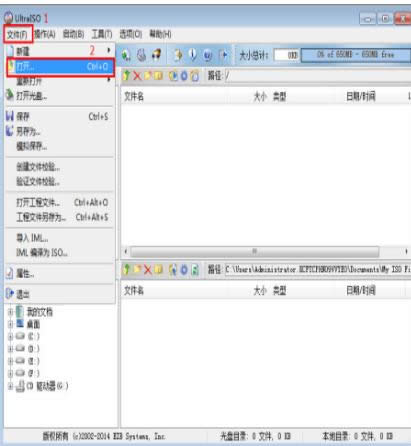Image resolution: width=411 pixels, height=446 pixels.
Task: Click the red X delete icon in ISO toolbar
Action: tap(137, 76)
